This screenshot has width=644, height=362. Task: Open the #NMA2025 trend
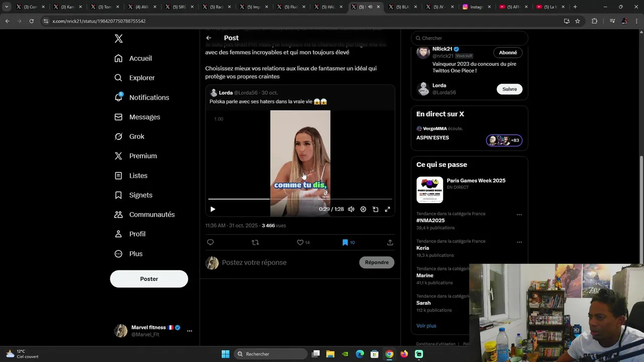tap(431, 220)
